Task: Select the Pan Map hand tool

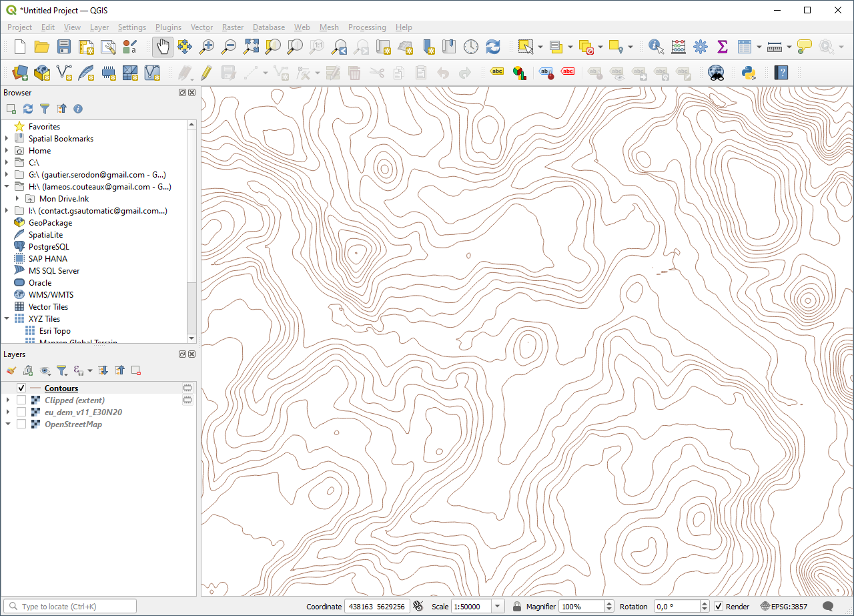Action: [x=163, y=47]
